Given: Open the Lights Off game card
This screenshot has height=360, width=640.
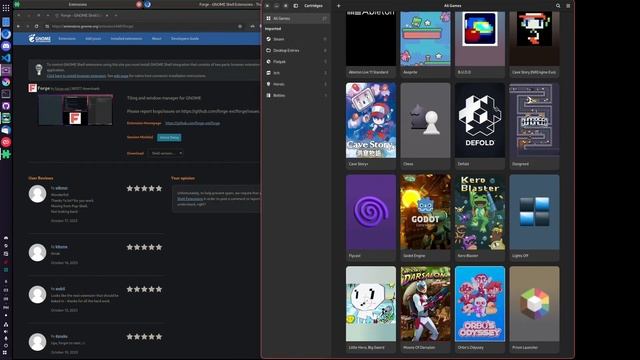Looking at the screenshot, I should (x=534, y=218).
